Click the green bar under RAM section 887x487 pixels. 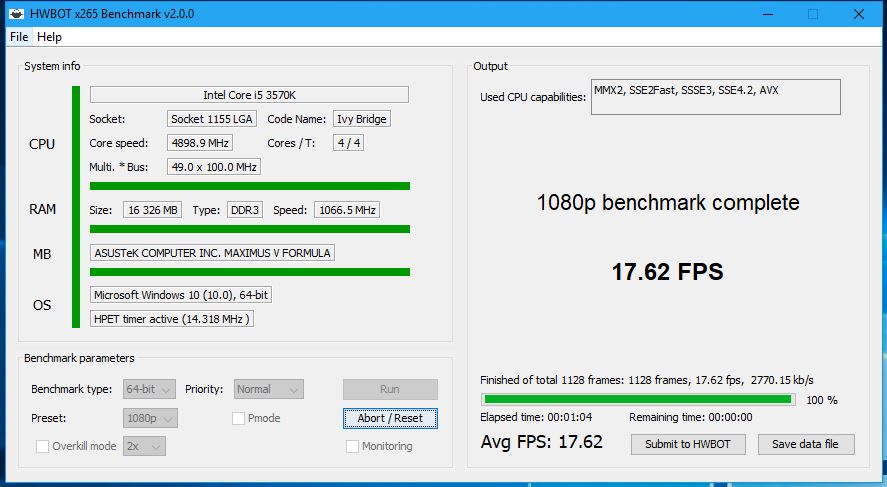tap(249, 229)
